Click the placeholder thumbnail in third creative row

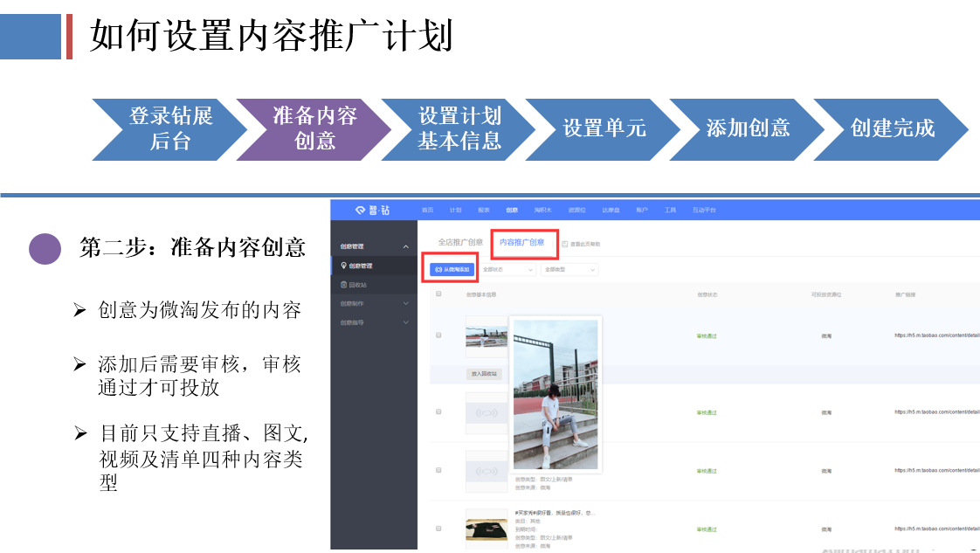(x=487, y=471)
